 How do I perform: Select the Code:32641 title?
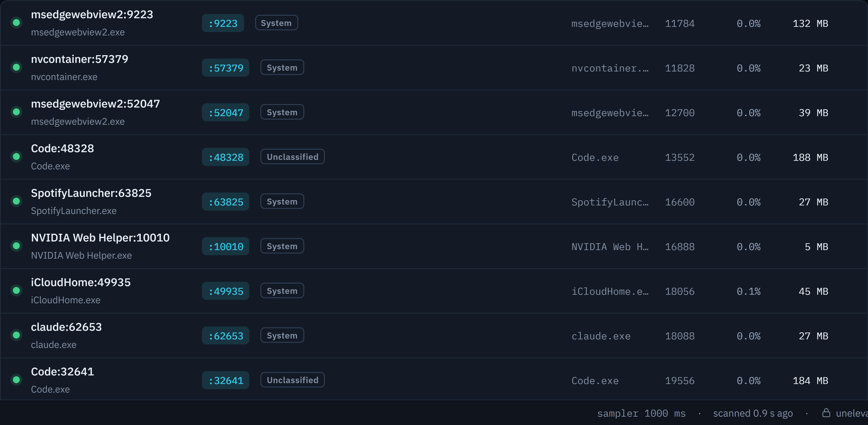62,372
